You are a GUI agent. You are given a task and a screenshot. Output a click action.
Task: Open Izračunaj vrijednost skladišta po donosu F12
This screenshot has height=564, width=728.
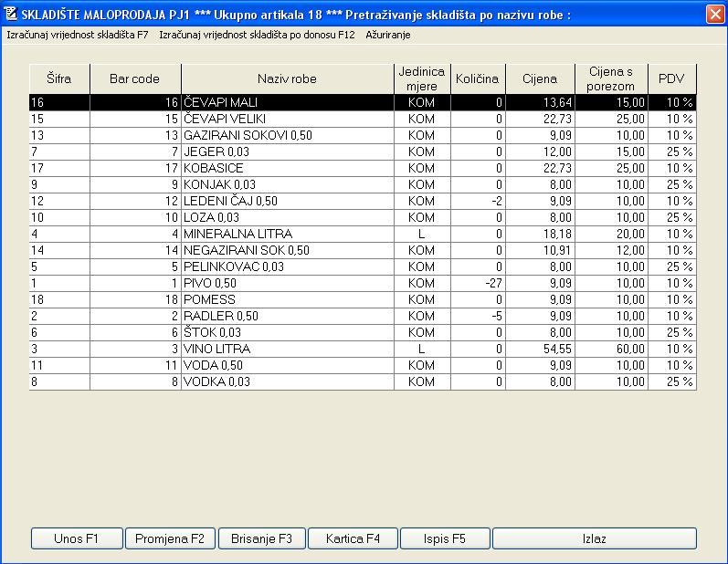coord(257,35)
